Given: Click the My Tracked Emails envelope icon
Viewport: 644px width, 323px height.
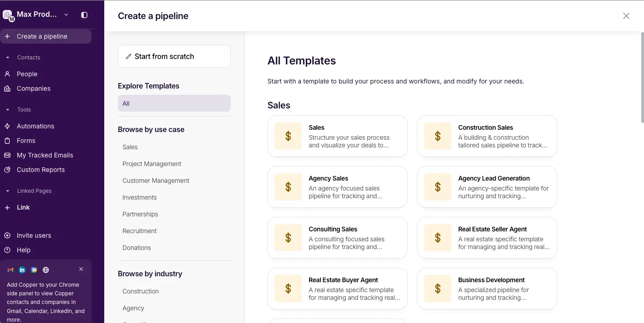Looking at the screenshot, I should click(7, 155).
